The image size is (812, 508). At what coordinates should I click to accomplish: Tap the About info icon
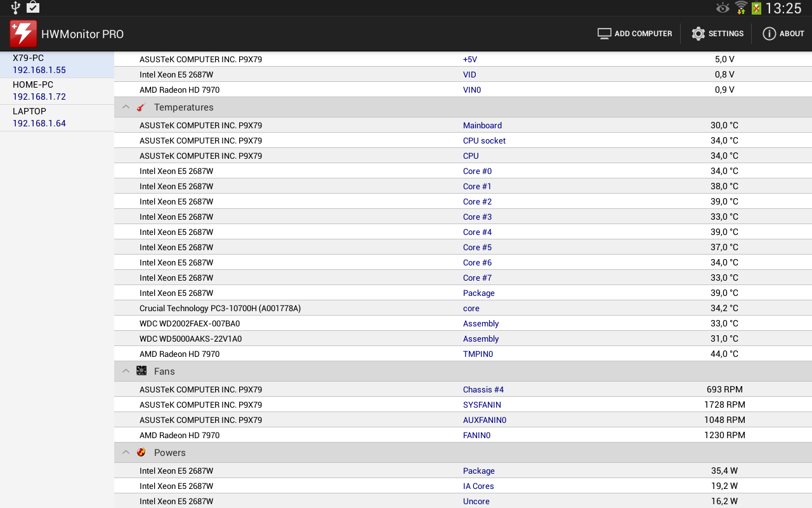pyautogui.click(x=769, y=34)
